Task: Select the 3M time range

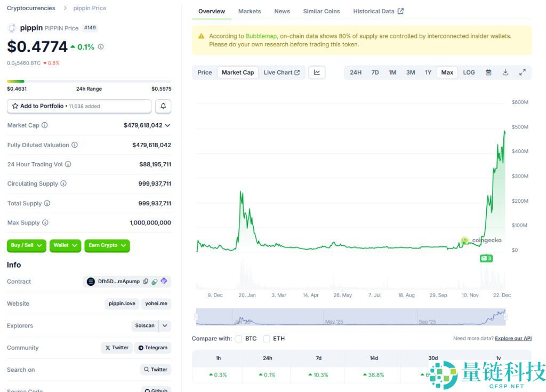Action: click(411, 73)
